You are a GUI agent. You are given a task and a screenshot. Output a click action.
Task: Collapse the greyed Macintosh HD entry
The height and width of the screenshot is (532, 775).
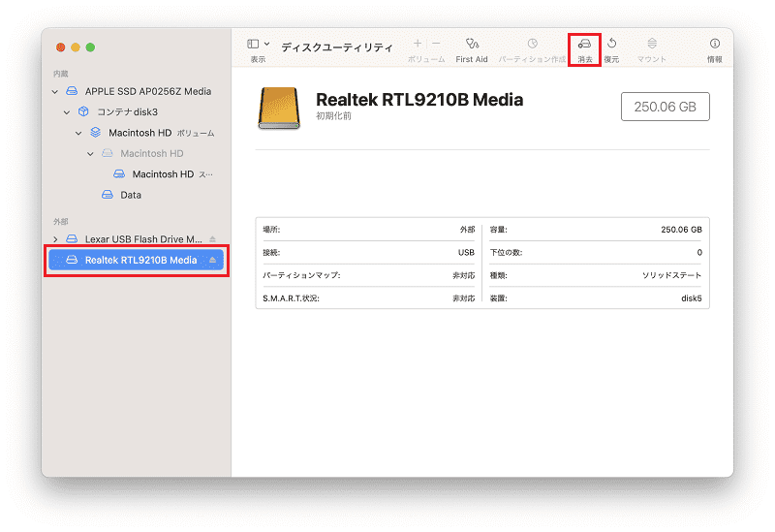pos(90,154)
